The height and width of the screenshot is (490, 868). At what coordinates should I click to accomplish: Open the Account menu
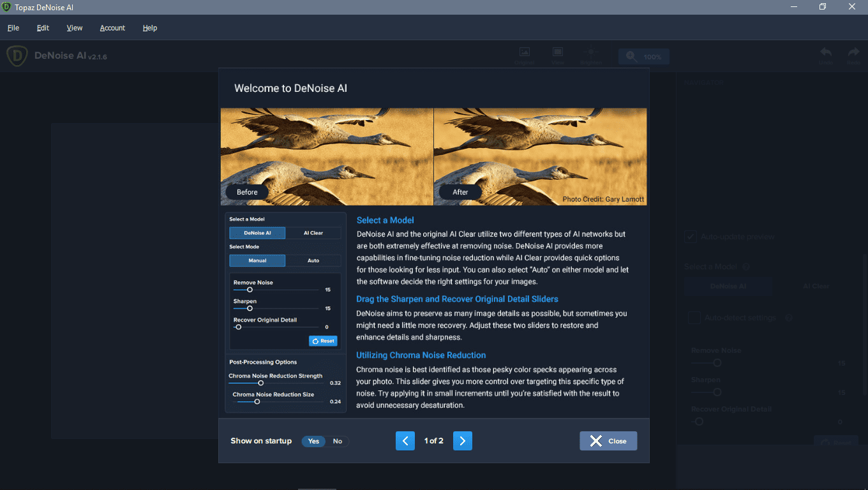pyautogui.click(x=112, y=28)
